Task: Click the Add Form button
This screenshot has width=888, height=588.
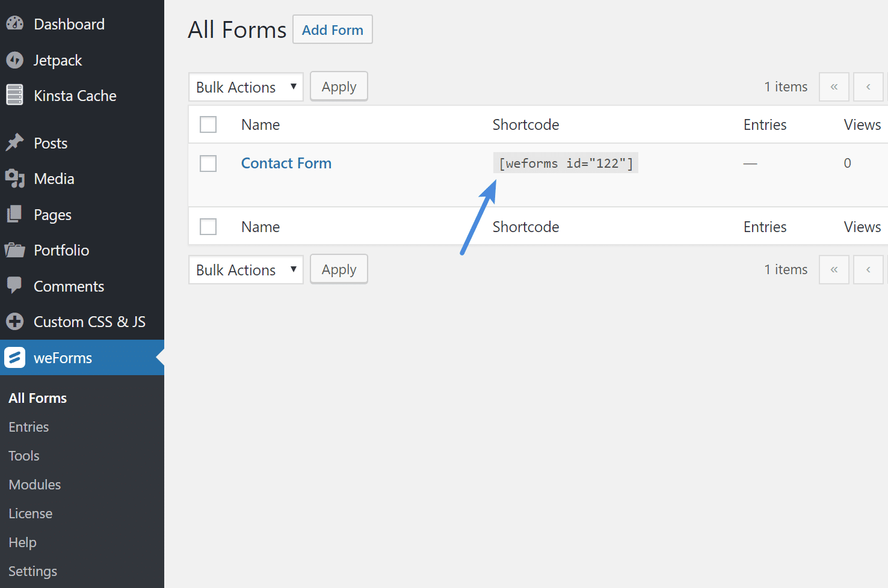Action: click(x=333, y=29)
